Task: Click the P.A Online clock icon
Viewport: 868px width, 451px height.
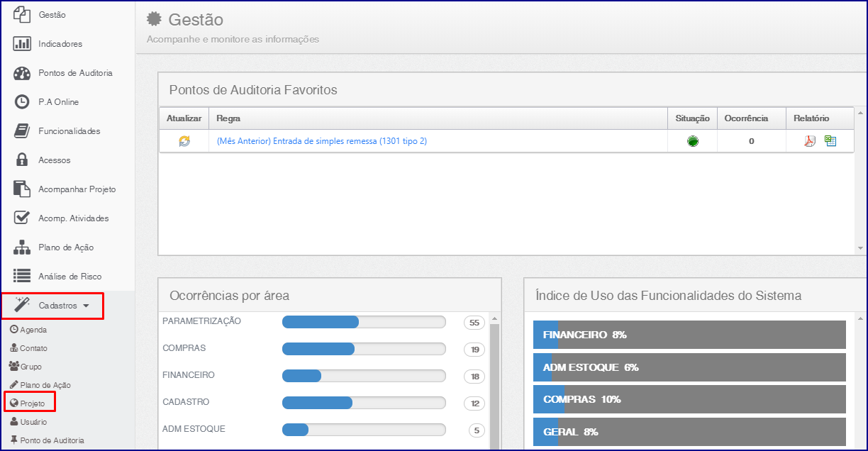Action: pyautogui.click(x=22, y=102)
